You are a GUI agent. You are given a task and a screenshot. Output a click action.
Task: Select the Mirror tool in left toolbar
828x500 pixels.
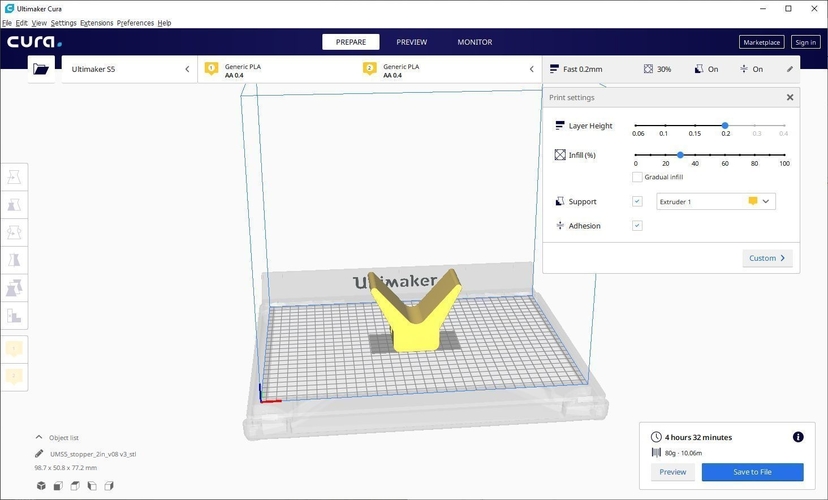point(14,260)
